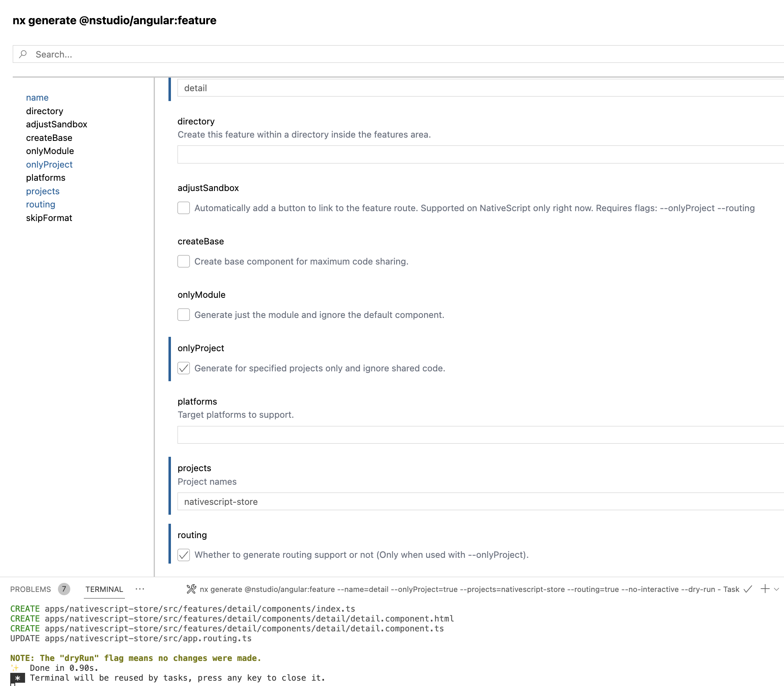
Task: Disable the routing checkbox
Action: [183, 555]
